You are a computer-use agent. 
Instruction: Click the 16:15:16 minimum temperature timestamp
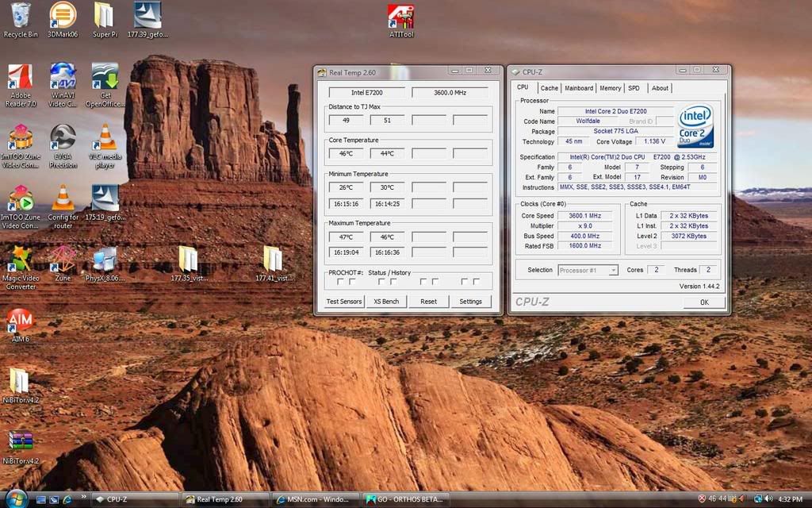tap(346, 204)
